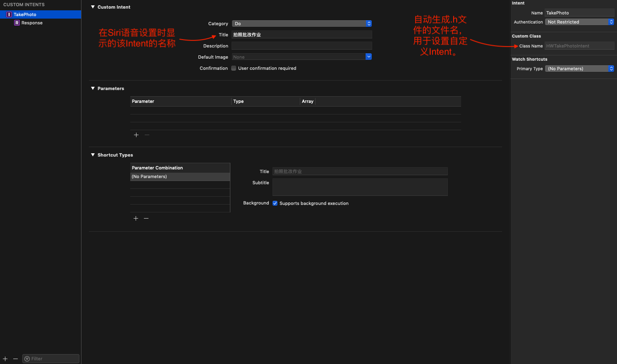Image resolution: width=617 pixels, height=364 pixels.
Task: Open the Default Image combo box
Action: (368, 57)
